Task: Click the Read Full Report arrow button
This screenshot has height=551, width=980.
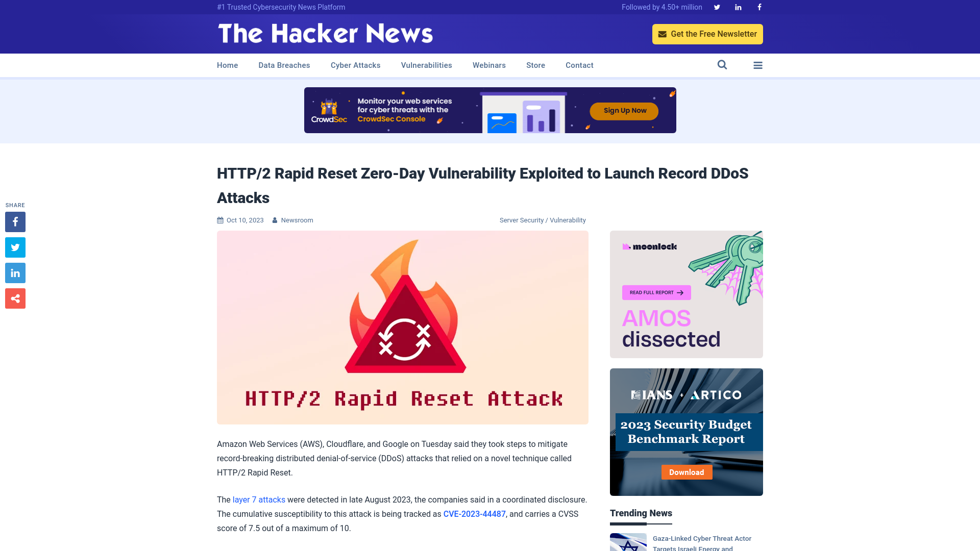Action: point(656,292)
